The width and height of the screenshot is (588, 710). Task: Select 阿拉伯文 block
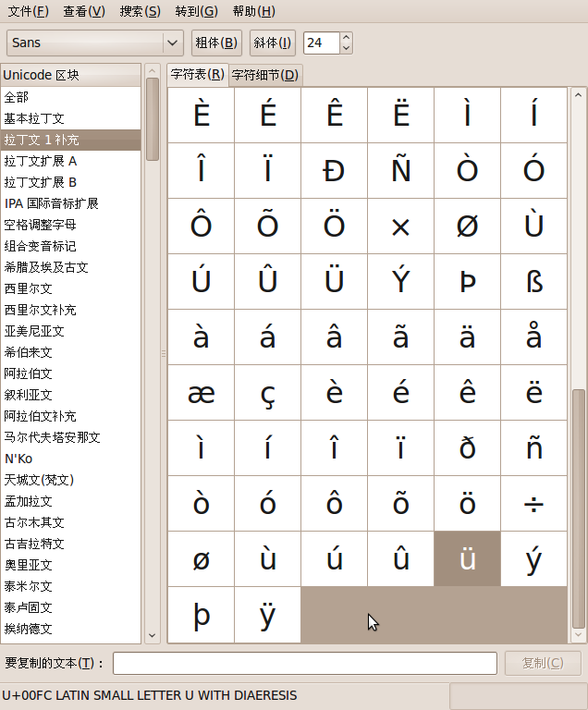[70, 374]
